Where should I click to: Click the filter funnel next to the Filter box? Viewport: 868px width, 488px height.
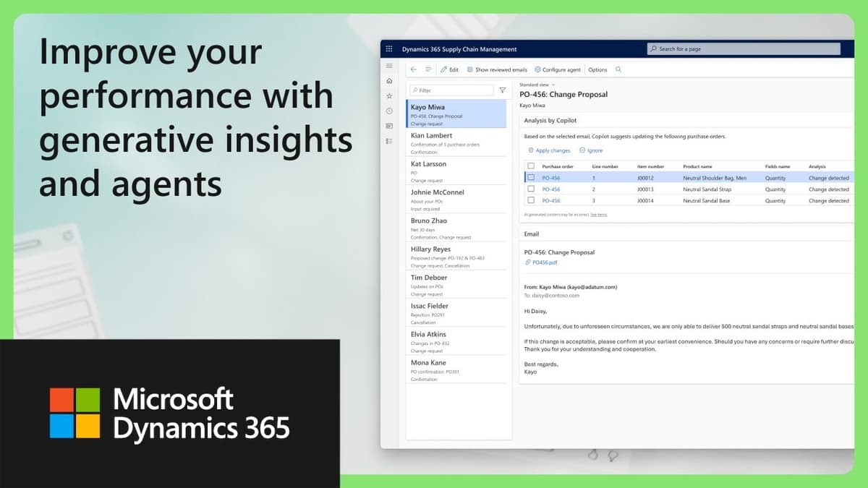502,90
